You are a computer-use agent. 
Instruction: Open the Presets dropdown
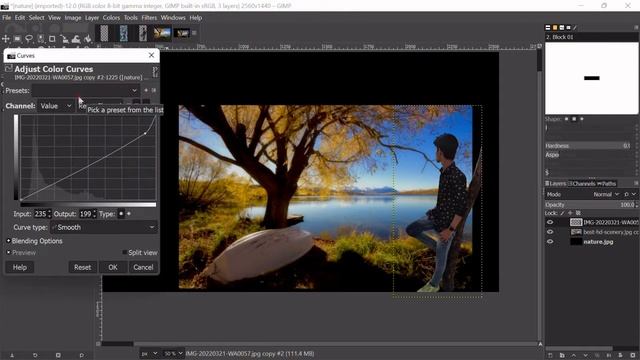click(x=86, y=90)
